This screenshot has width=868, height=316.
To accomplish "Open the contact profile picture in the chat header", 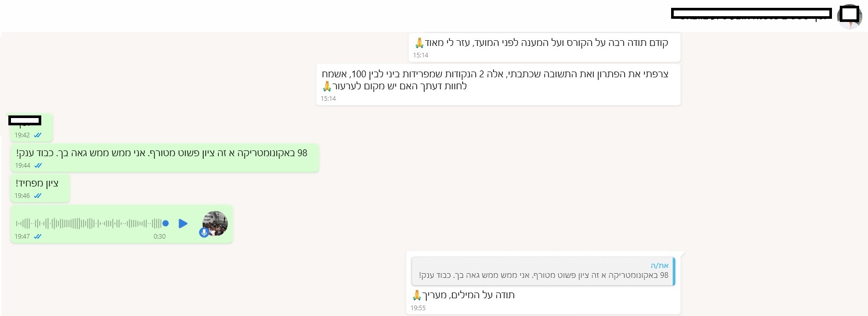I will pyautogui.click(x=849, y=16).
